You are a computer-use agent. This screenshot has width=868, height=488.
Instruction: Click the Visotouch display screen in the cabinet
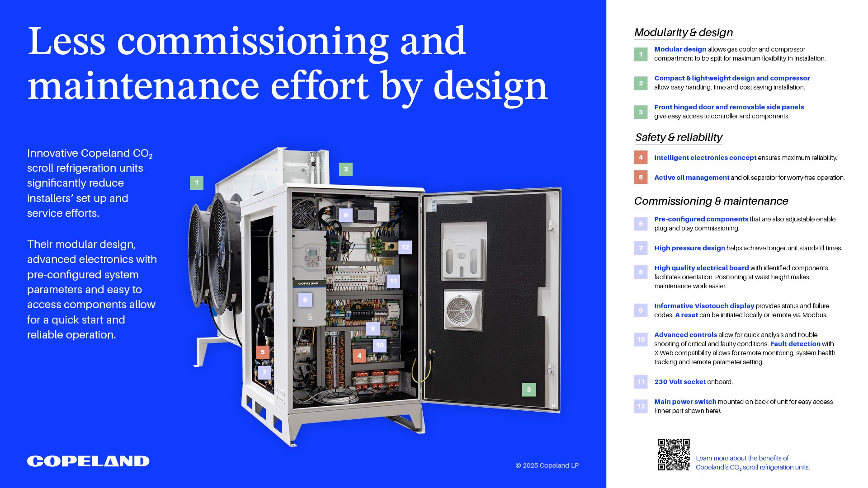click(366, 215)
